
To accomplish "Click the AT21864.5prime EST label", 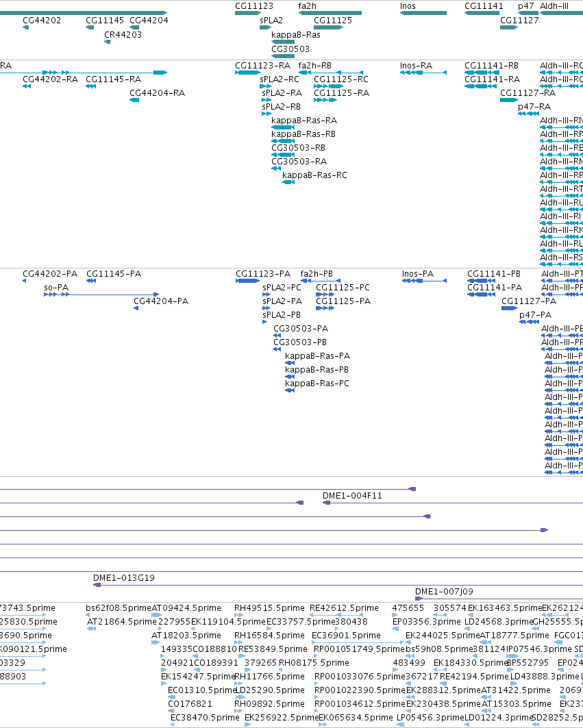I will click(x=122, y=622).
